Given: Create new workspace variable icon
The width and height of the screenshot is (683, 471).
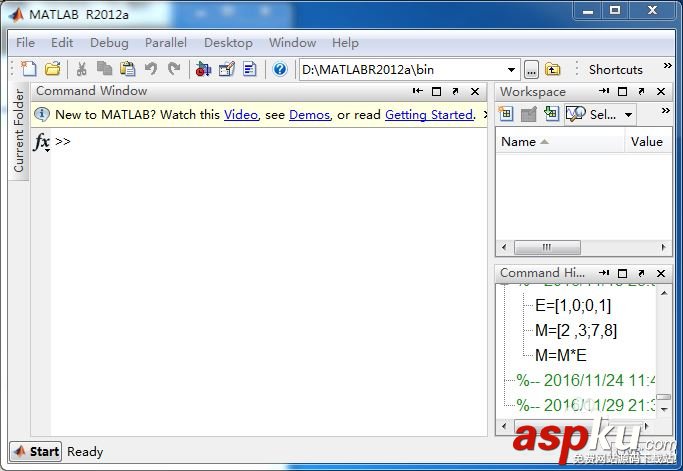Looking at the screenshot, I should [505, 114].
